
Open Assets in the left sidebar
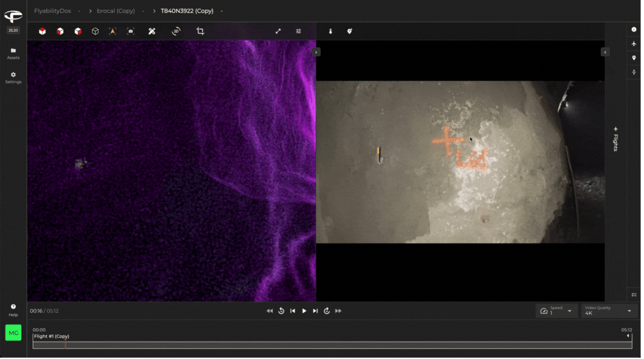(13, 53)
